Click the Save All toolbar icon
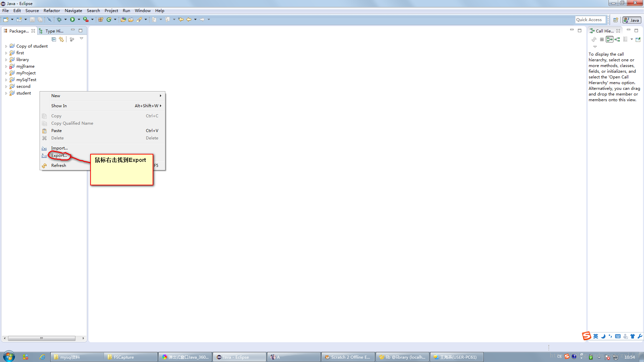The height and width of the screenshot is (362, 644). click(x=40, y=19)
